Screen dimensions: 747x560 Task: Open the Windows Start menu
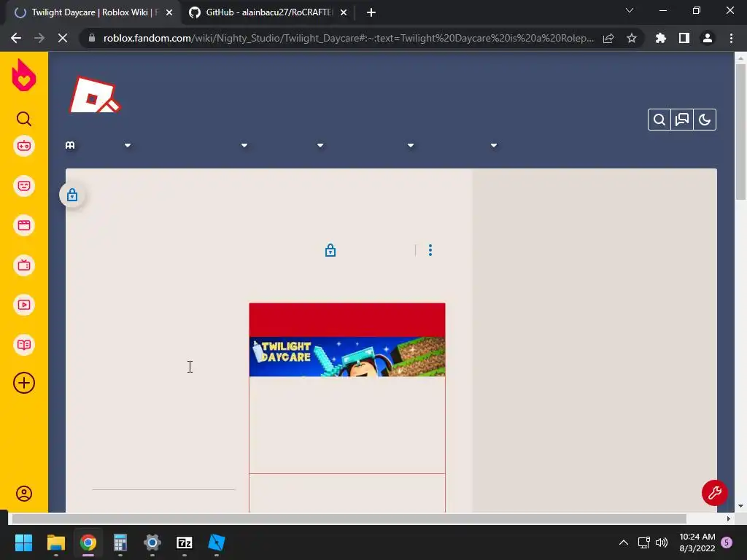click(23, 542)
